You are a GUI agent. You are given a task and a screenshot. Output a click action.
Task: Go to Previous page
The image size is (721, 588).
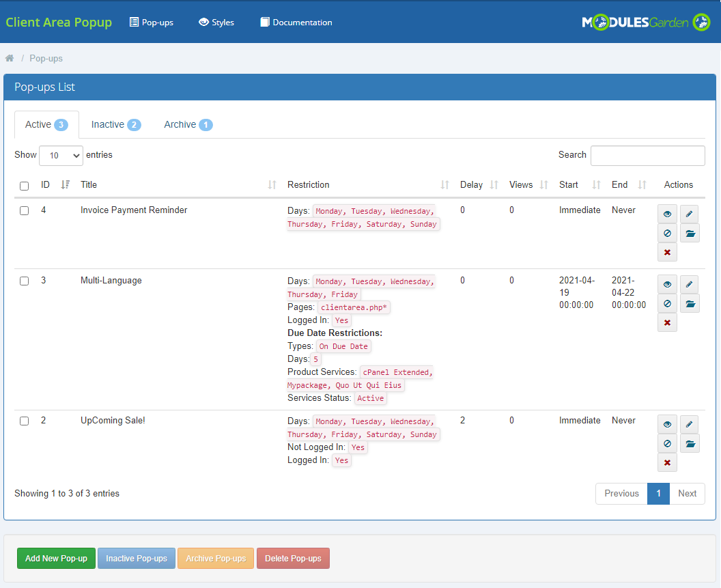point(621,493)
